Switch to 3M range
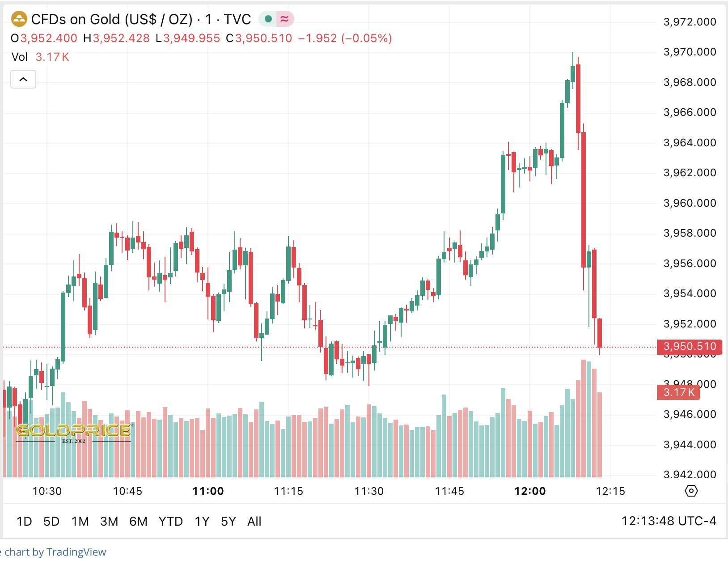This screenshot has width=728, height=561. tap(109, 521)
